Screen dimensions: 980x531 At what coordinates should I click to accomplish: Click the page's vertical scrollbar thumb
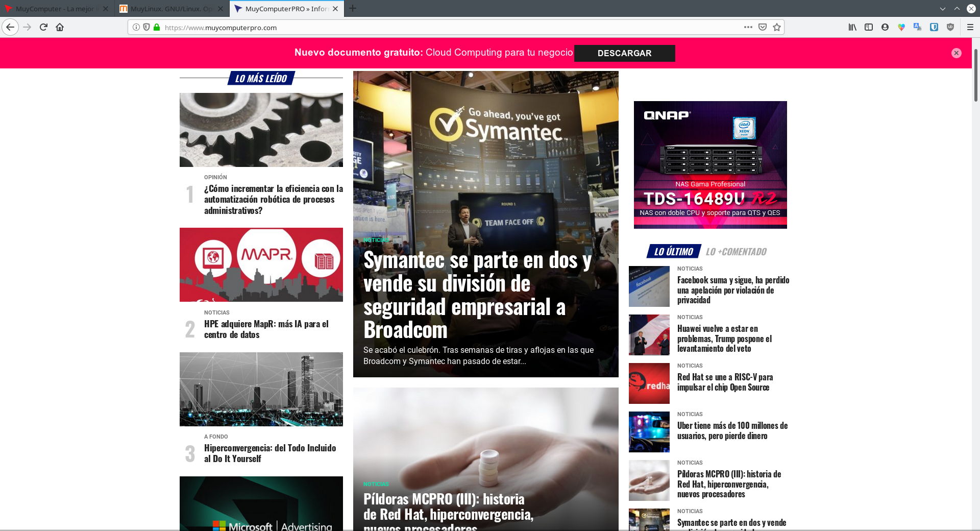(976, 75)
